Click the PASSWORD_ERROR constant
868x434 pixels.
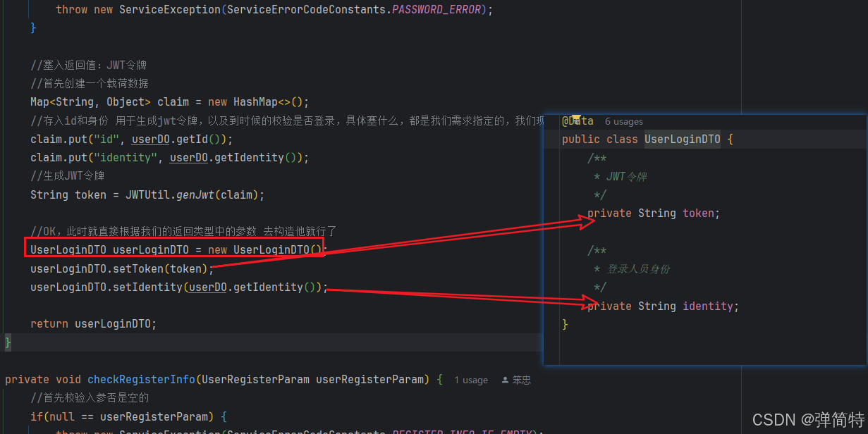[437, 10]
